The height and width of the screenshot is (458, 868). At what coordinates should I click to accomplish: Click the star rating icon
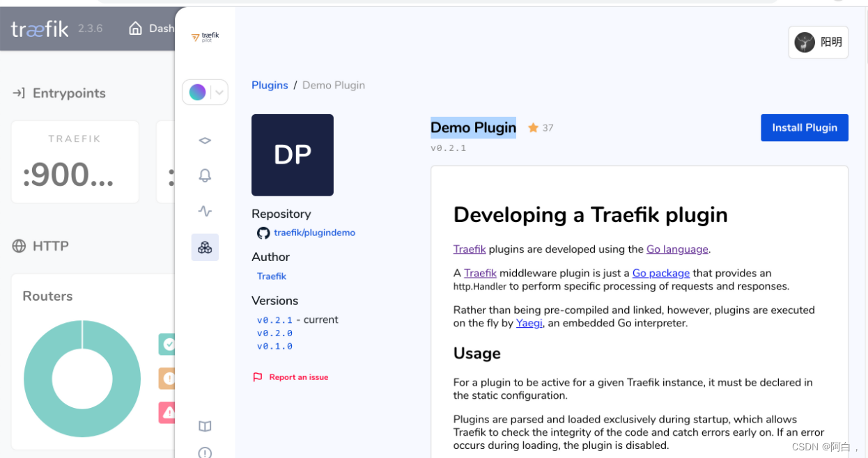tap(533, 128)
